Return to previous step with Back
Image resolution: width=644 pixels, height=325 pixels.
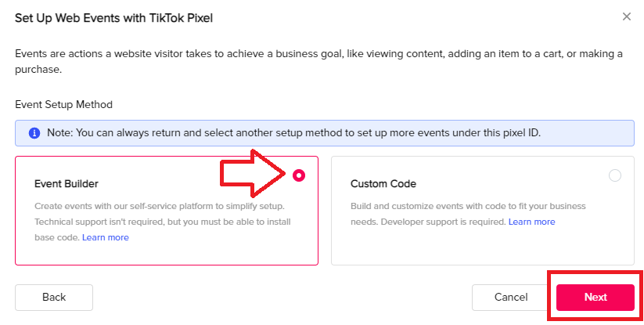[x=54, y=297]
